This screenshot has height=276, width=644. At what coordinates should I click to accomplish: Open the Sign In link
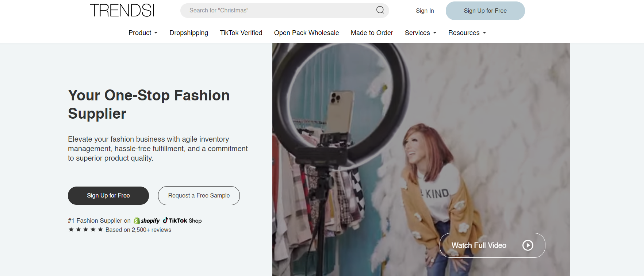(x=425, y=11)
